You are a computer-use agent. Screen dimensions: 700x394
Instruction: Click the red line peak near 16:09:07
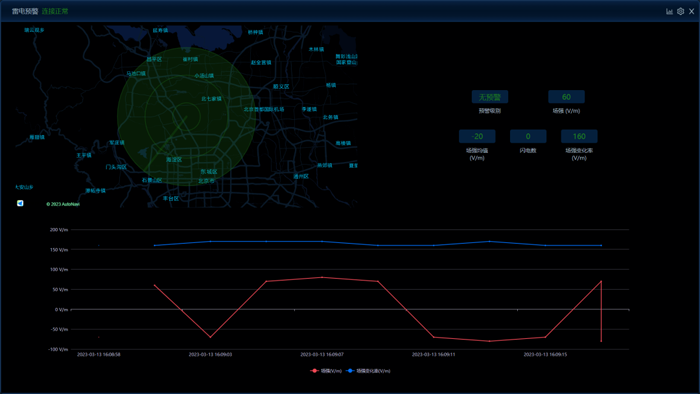[322, 278]
